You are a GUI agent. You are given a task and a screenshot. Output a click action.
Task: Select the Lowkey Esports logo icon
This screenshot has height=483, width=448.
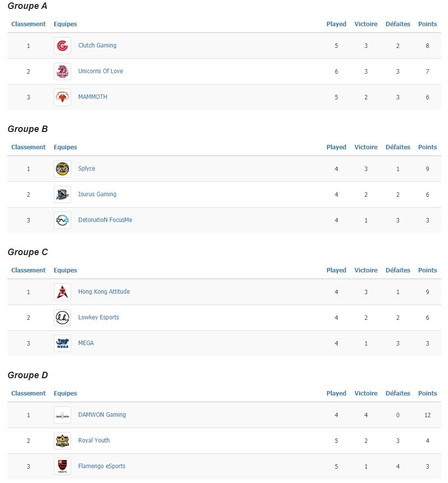pos(62,317)
